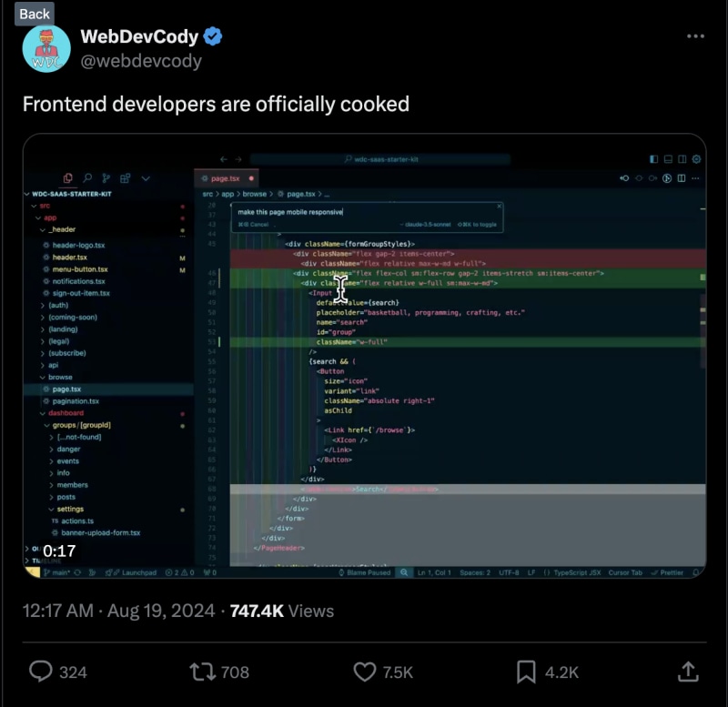
Task: Open the three-dot more options menu
Action: (x=695, y=36)
